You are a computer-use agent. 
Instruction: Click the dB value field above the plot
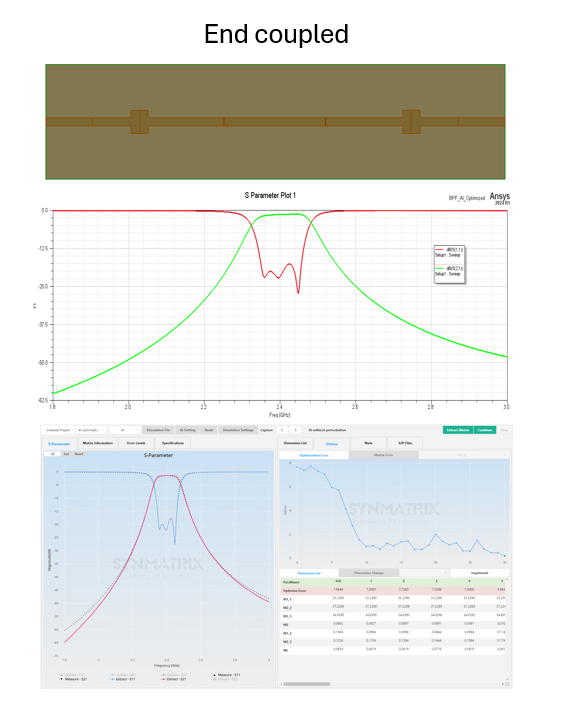coord(53,454)
